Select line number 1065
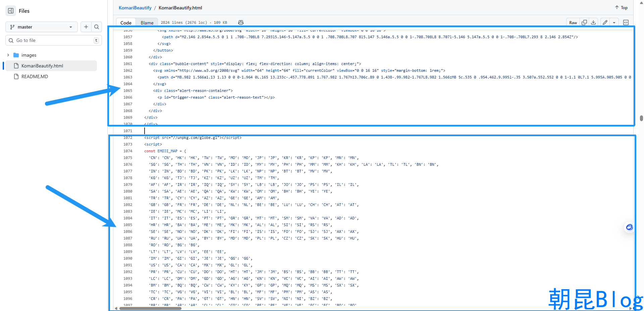This screenshot has width=644, height=311. tap(128, 91)
